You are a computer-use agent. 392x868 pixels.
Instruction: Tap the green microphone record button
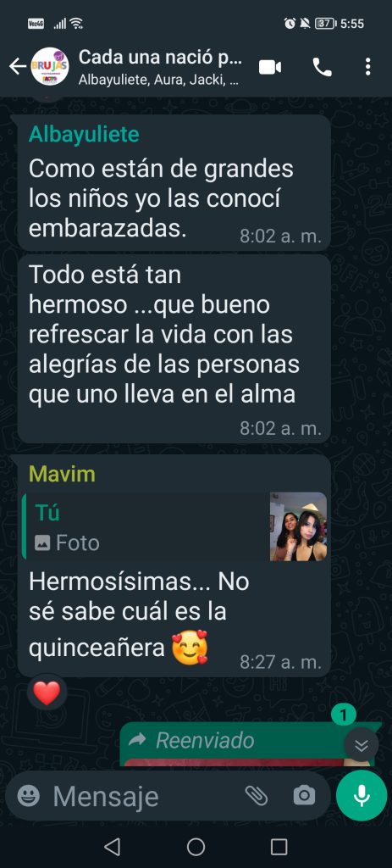362,795
